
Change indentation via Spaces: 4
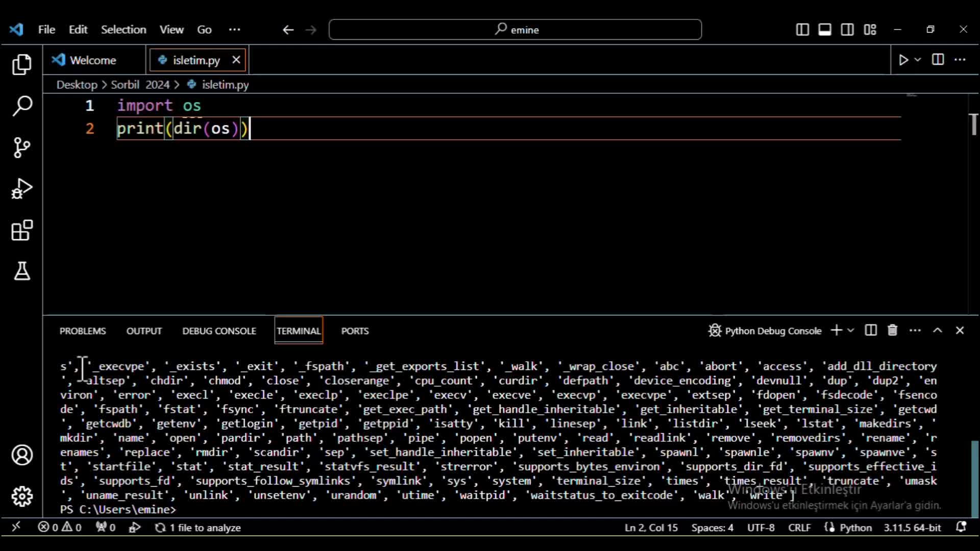point(712,528)
